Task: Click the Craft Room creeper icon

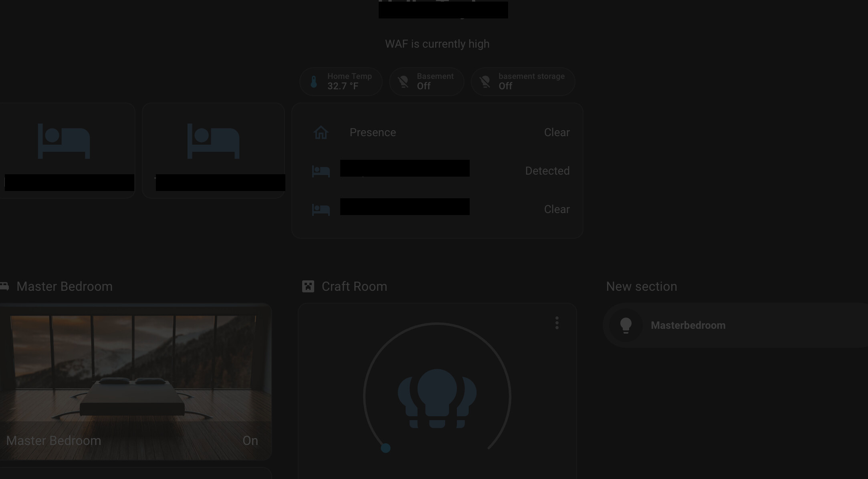Action: point(308,286)
